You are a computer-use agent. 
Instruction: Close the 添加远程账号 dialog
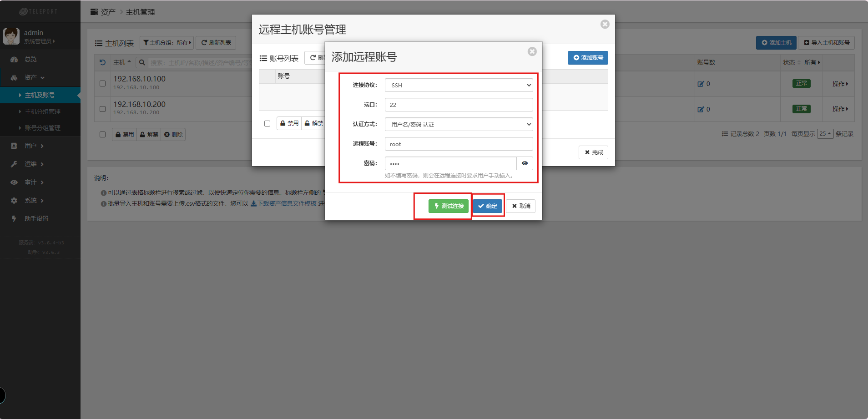(x=532, y=52)
